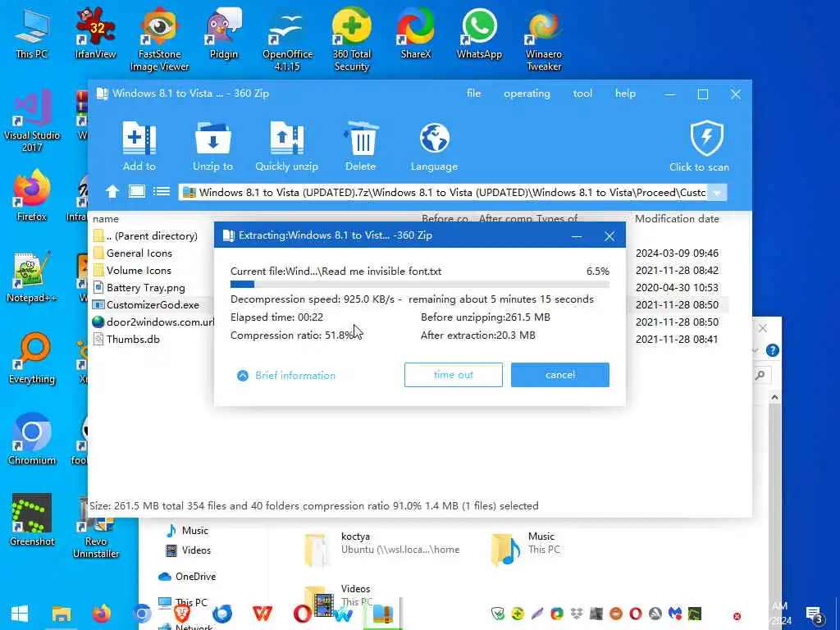Open the tool menu
The height and width of the screenshot is (630, 840).
click(582, 94)
